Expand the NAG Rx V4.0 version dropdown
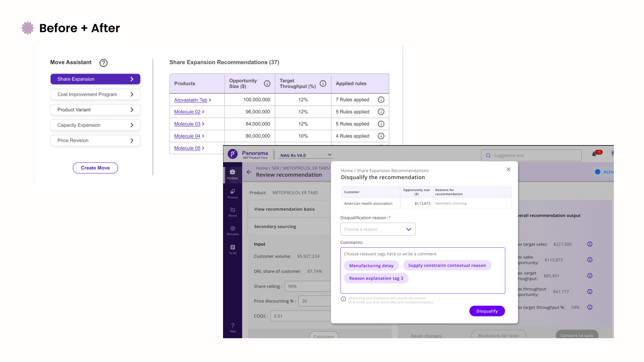The height and width of the screenshot is (362, 644). [306, 155]
